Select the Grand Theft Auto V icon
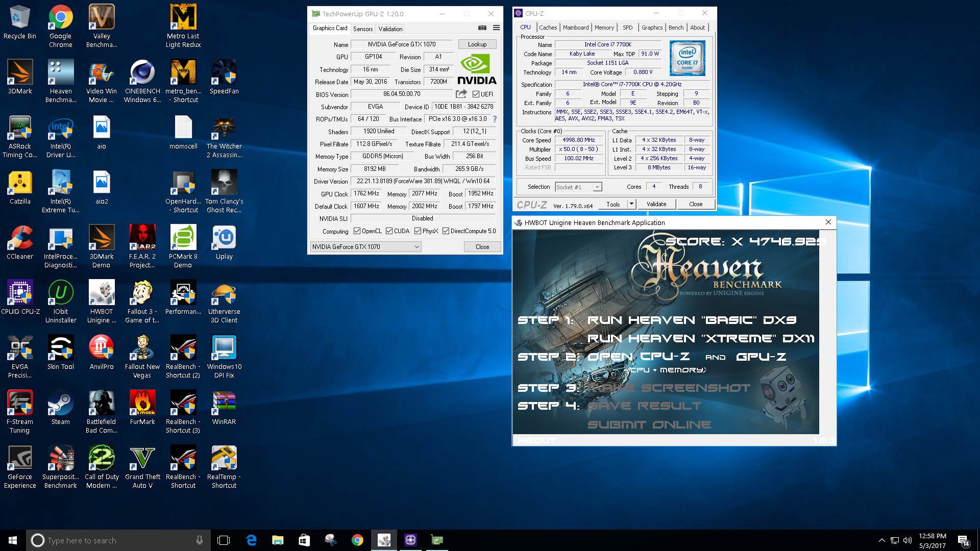 142,467
